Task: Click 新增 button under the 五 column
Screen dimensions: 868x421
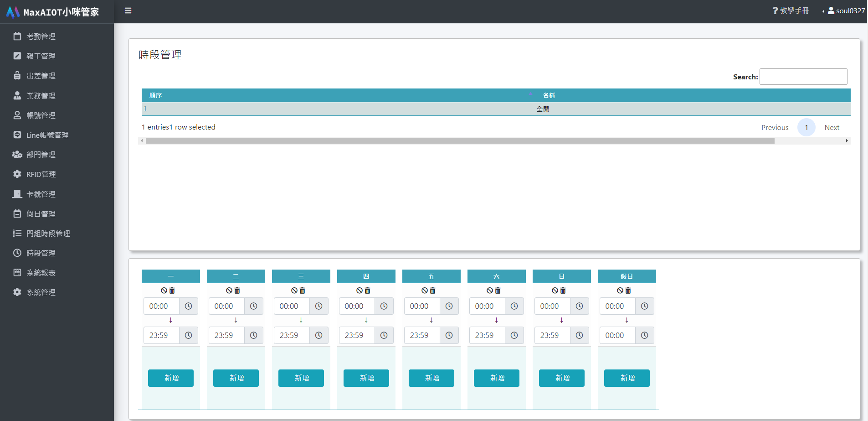Action: tap(431, 378)
